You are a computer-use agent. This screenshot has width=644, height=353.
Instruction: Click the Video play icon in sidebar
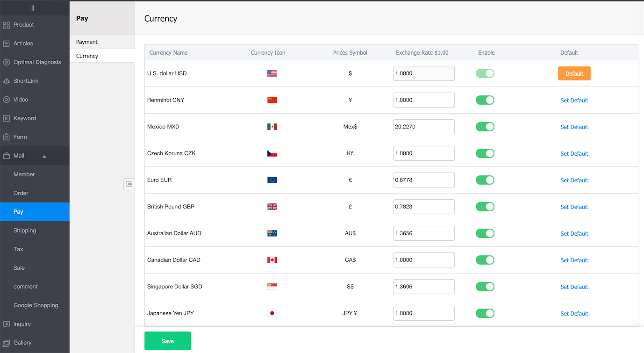tap(7, 100)
